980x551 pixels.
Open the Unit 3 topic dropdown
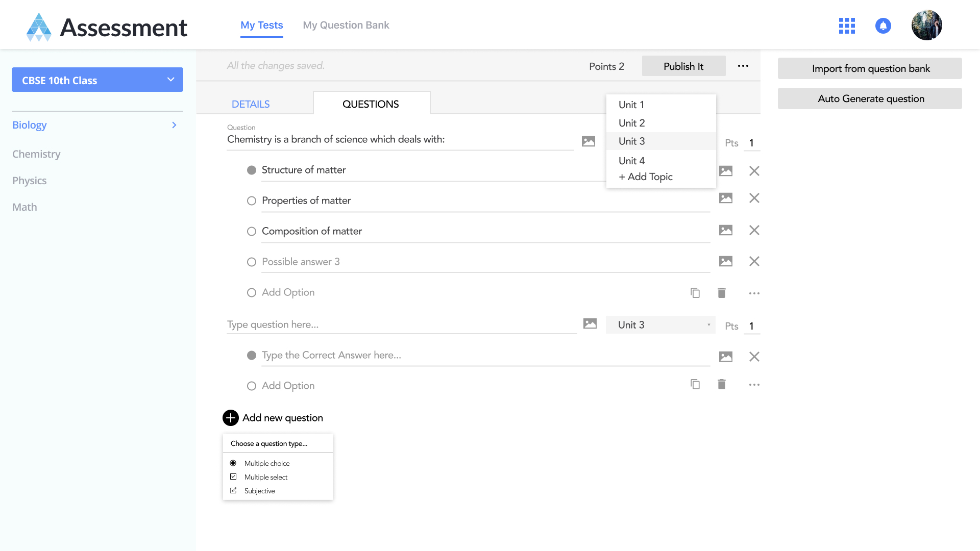pos(660,325)
